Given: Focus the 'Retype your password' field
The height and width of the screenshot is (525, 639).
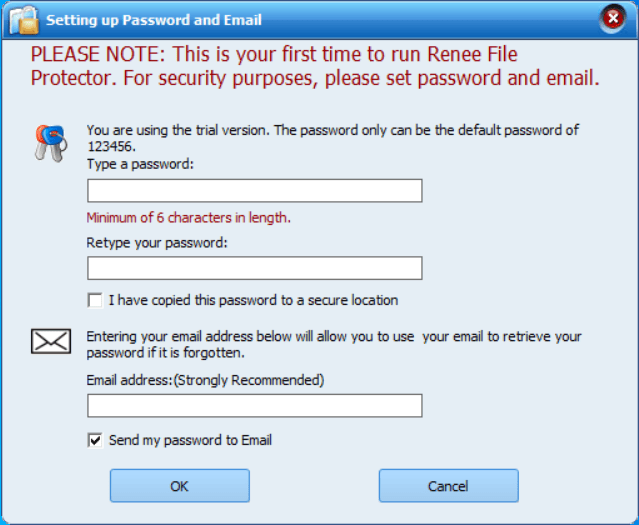Looking at the screenshot, I should (x=255, y=268).
